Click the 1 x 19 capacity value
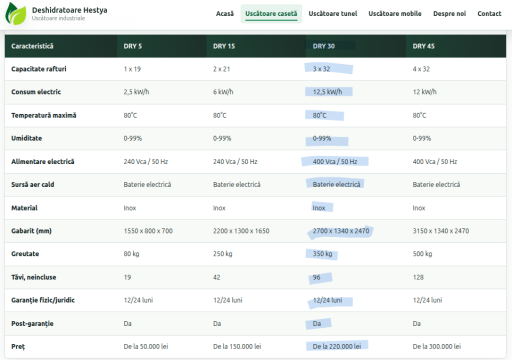Viewport: 512px width, 360px height. (x=132, y=69)
